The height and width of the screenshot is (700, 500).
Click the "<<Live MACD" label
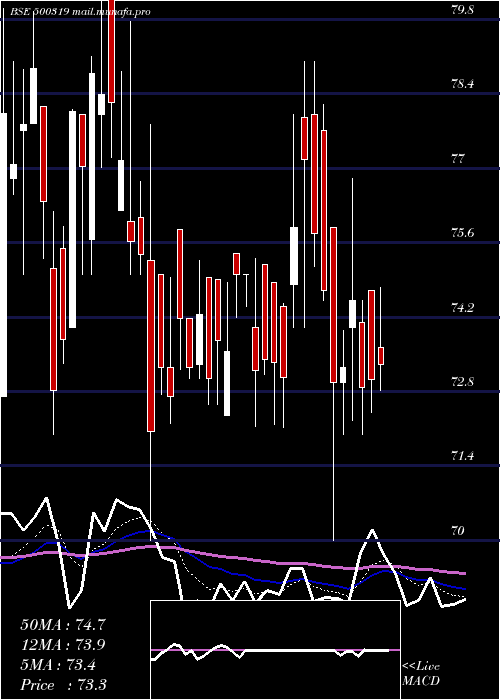click(x=421, y=673)
